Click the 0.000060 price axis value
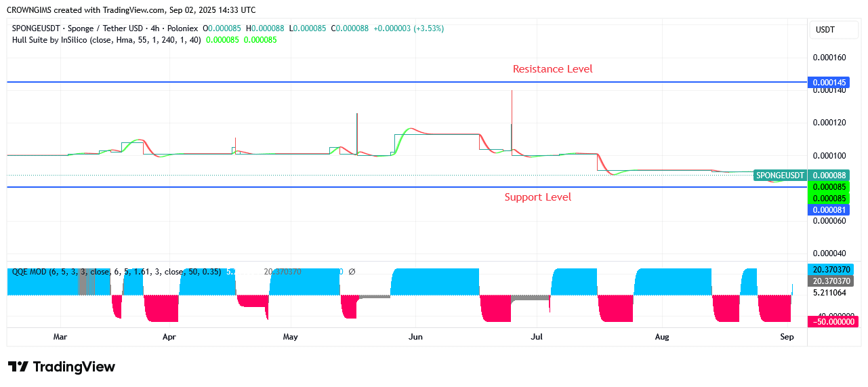 829,221
